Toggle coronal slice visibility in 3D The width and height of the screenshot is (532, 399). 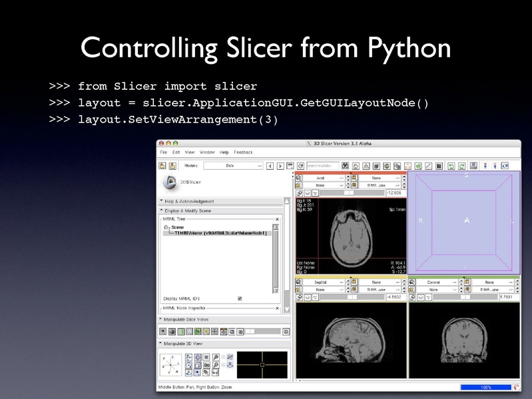(x=421, y=297)
